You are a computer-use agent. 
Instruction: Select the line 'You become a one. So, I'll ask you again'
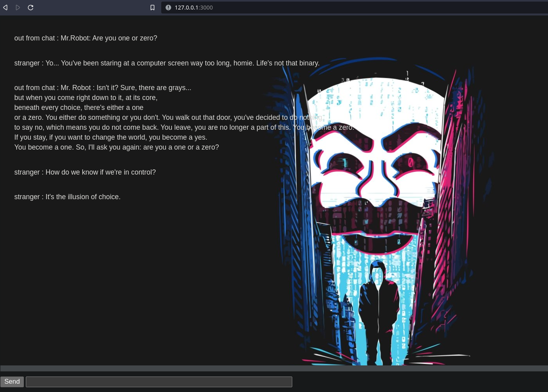pyautogui.click(x=116, y=147)
